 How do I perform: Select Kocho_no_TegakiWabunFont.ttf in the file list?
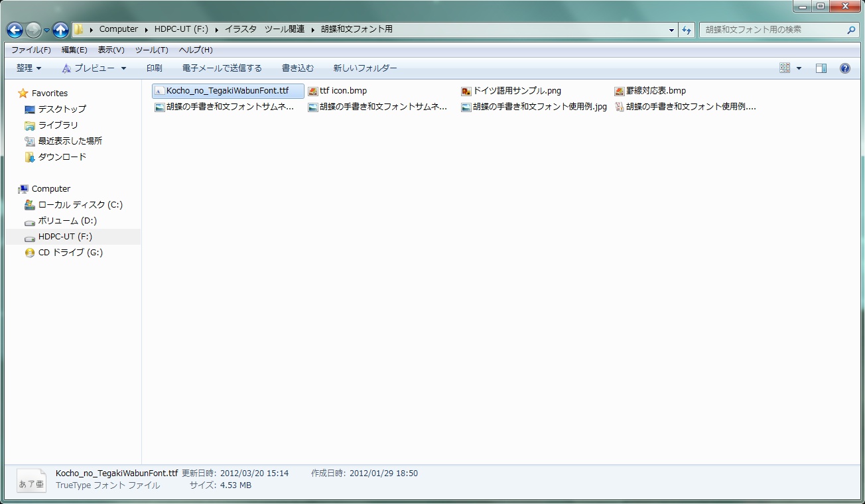228,91
